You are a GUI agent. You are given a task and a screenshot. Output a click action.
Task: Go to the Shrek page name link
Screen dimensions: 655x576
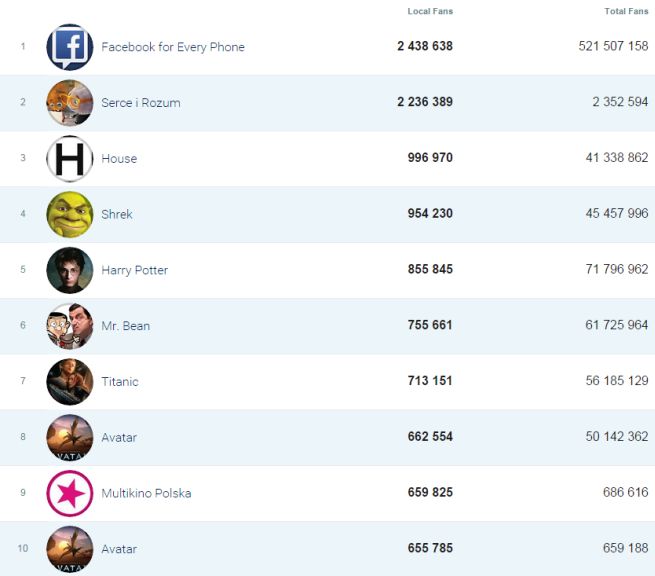[117, 214]
